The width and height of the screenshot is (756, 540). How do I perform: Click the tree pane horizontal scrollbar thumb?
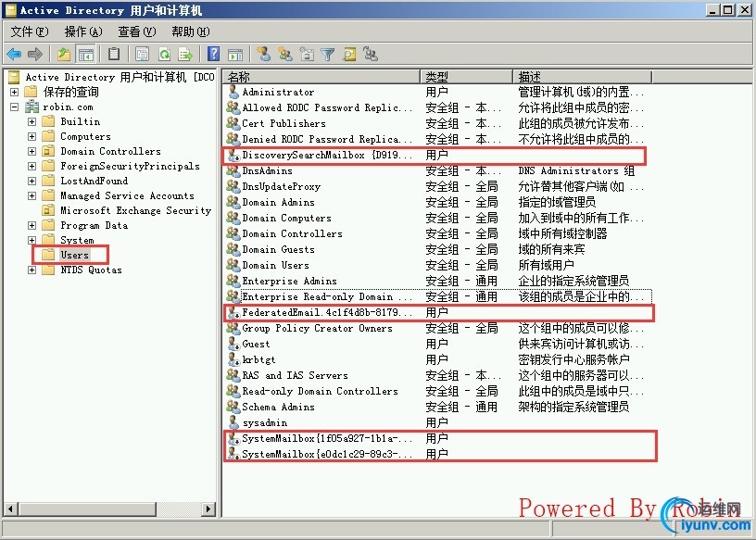pos(88,509)
